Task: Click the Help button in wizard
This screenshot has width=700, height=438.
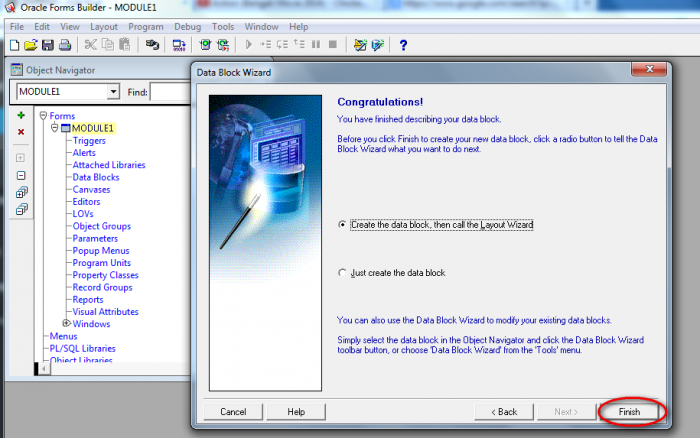Action: pos(296,412)
